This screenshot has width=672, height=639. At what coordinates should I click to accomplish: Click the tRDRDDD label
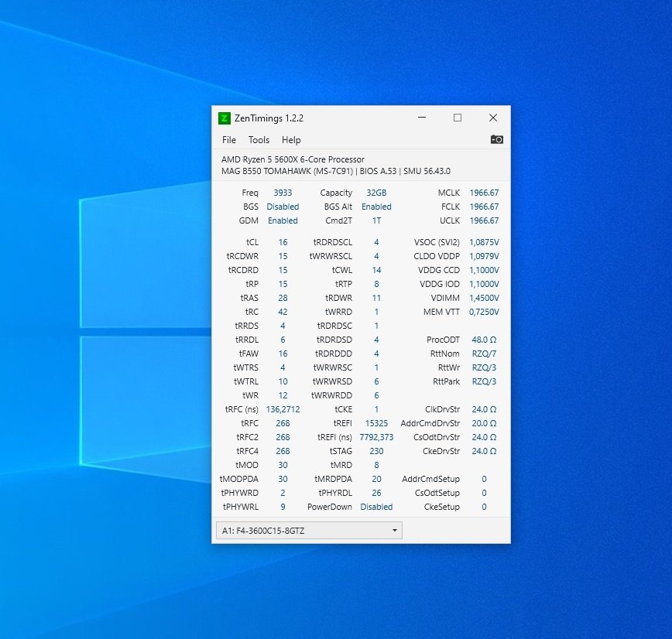pos(334,354)
